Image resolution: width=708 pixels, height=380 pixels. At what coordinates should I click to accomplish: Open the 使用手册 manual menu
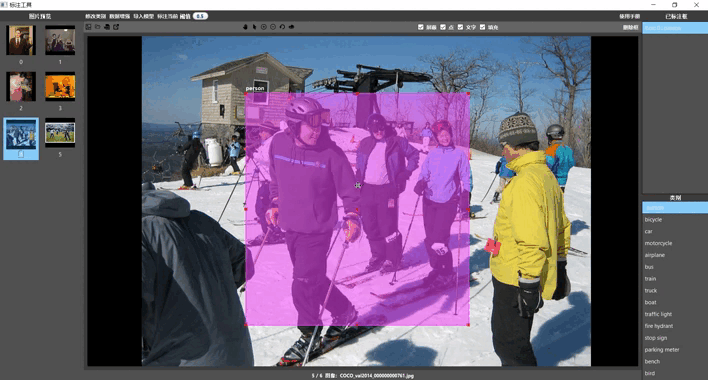629,16
